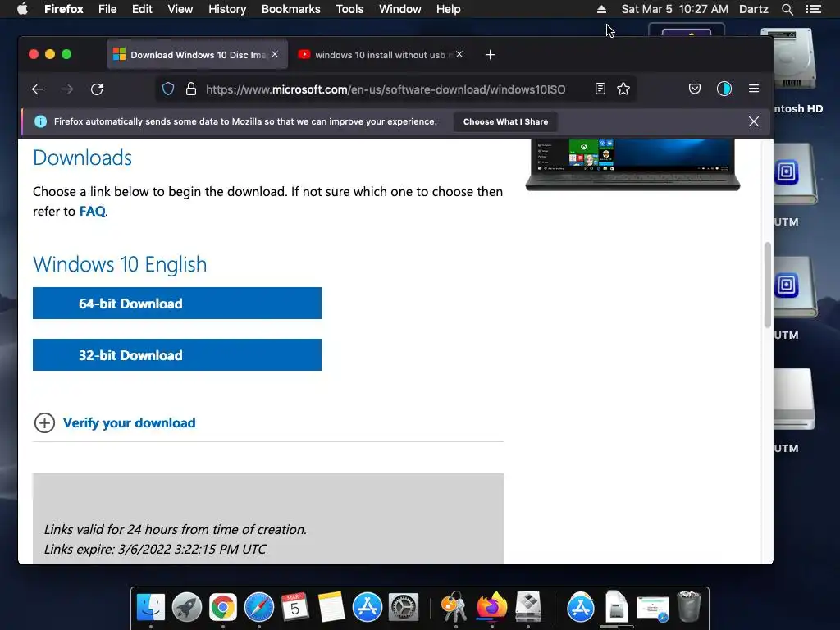Image resolution: width=840 pixels, height=630 pixels.
Task: Click the date and time in menu bar
Action: point(674,9)
